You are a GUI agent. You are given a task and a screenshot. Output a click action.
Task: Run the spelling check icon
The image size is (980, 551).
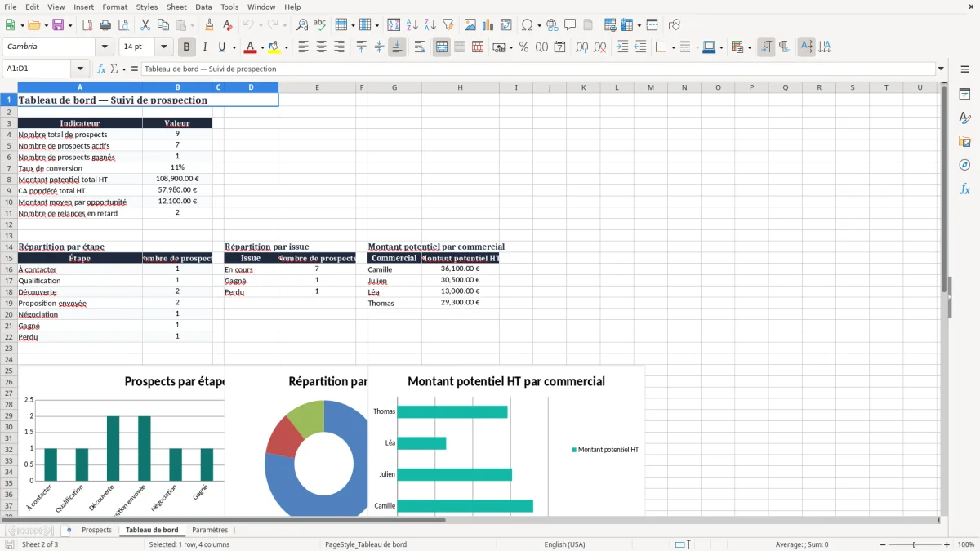[320, 25]
